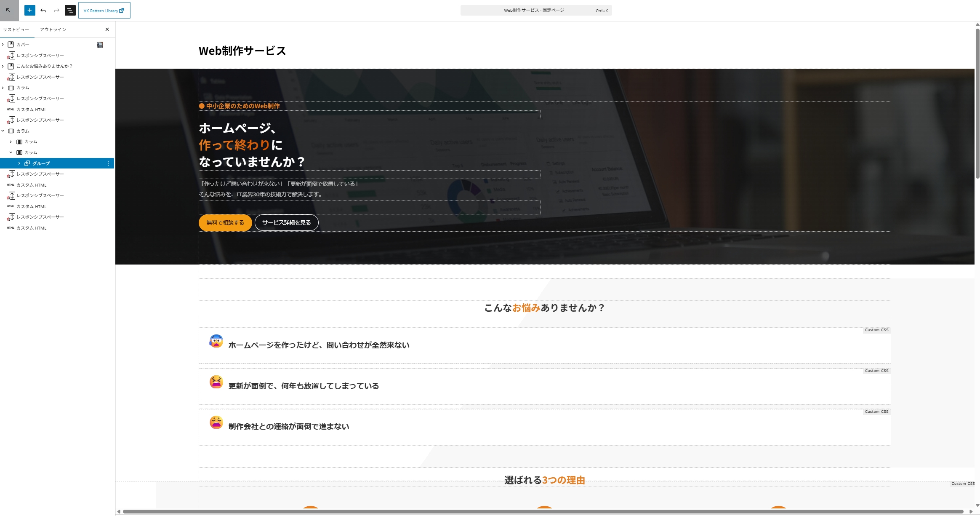Undo the last change
This screenshot has height=516, width=980.
point(43,10)
